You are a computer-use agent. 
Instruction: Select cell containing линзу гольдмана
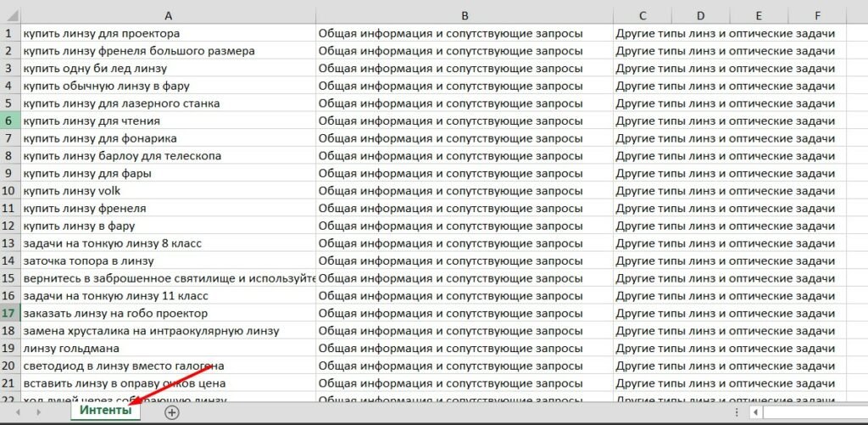(169, 349)
